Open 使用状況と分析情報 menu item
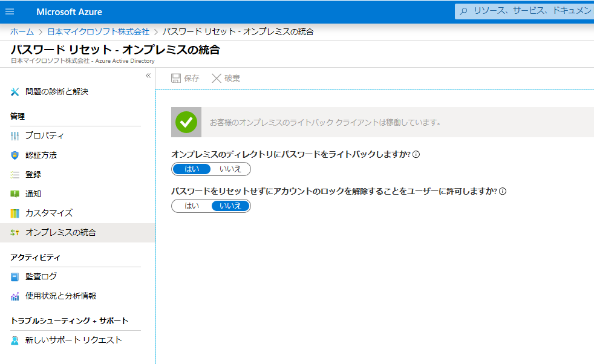The image size is (594, 364). pyautogui.click(x=77, y=296)
